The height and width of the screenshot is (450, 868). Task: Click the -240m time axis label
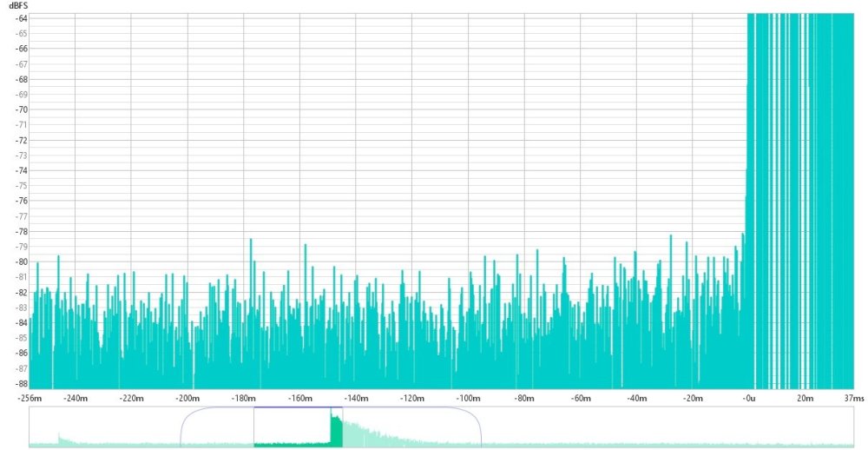[x=75, y=399]
